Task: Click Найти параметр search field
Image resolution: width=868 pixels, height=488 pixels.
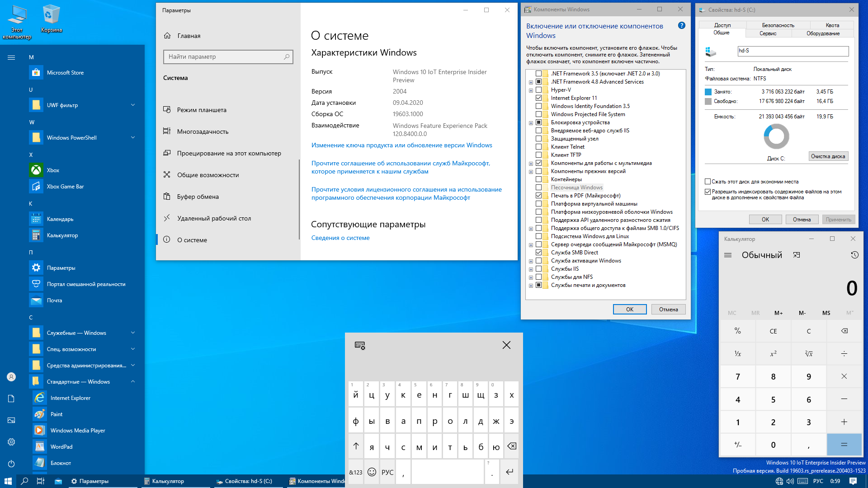Action: click(x=228, y=57)
